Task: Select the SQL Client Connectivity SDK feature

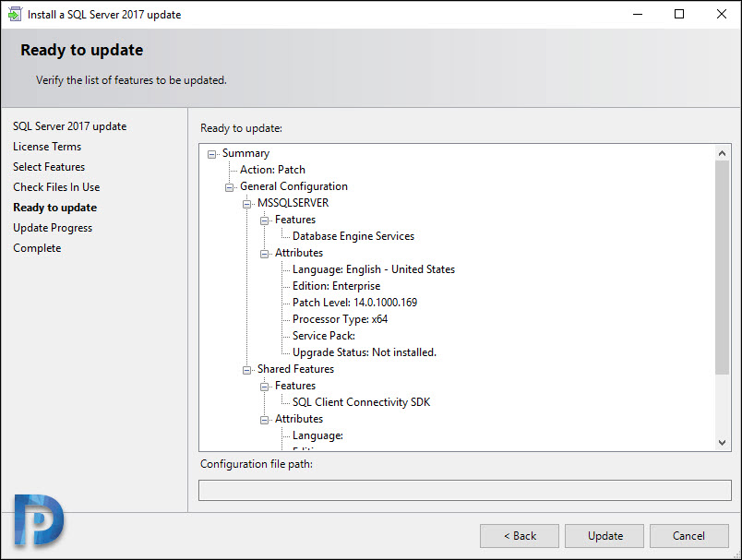Action: [362, 402]
